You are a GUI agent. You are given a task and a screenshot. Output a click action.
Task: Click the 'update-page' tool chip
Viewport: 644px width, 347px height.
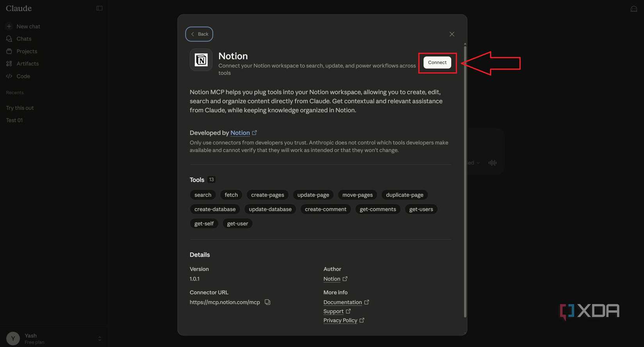(313, 195)
